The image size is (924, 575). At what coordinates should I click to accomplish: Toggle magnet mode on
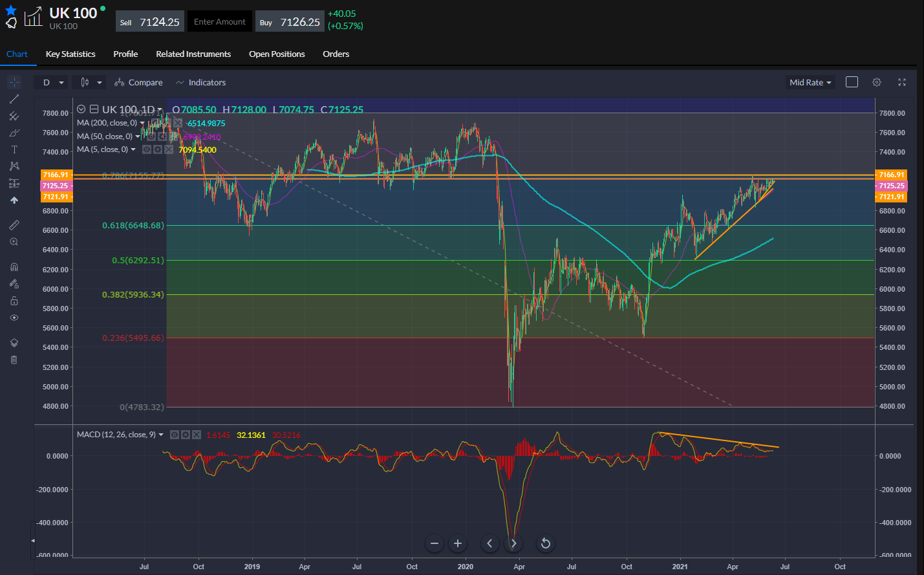[x=14, y=267]
